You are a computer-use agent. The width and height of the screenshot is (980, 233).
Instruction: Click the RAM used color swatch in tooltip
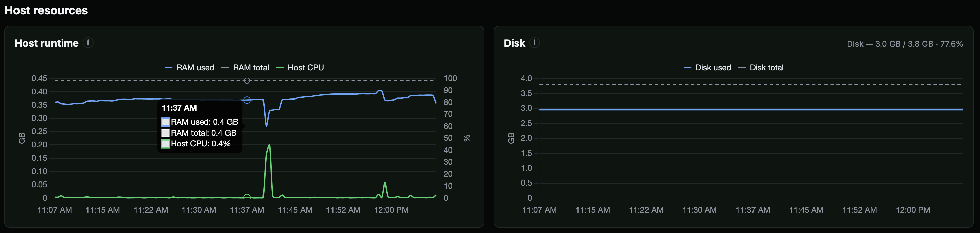point(166,122)
